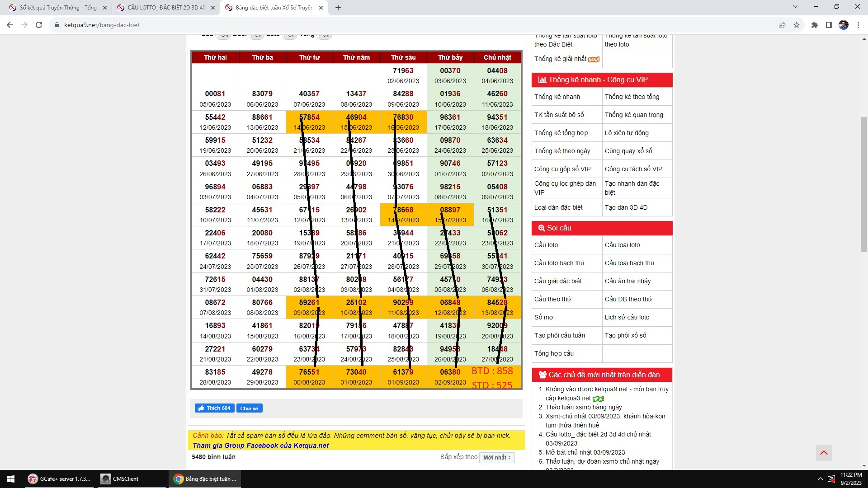Reload the current page
The height and width of the screenshot is (488, 868).
[x=39, y=25]
